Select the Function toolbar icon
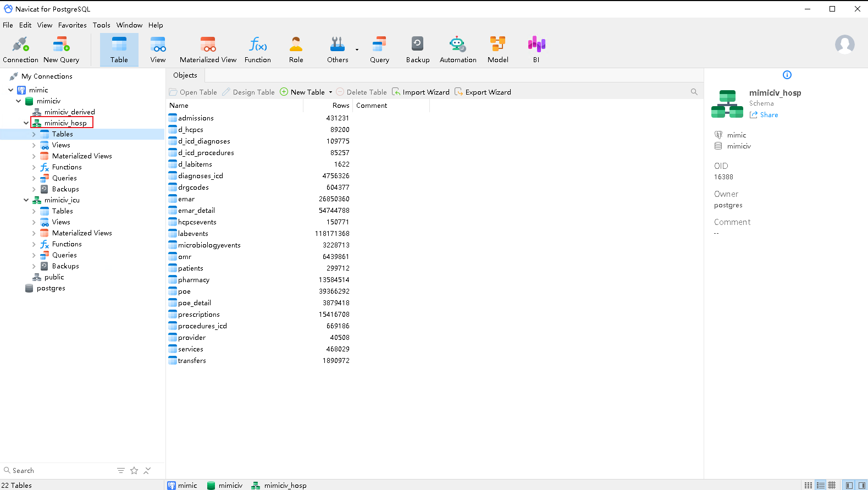This screenshot has width=868, height=490. click(257, 49)
